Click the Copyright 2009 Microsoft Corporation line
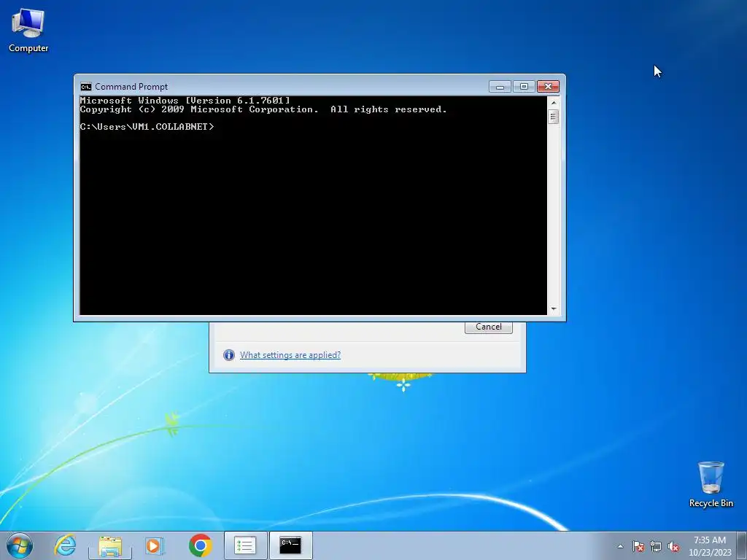The image size is (747, 560). tap(263, 109)
